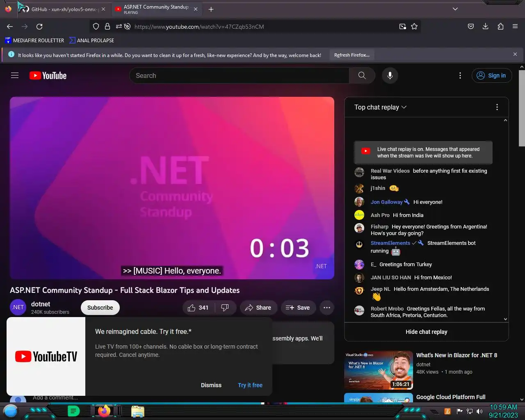Open YouTube settings three-dot menu

pyautogui.click(x=460, y=75)
